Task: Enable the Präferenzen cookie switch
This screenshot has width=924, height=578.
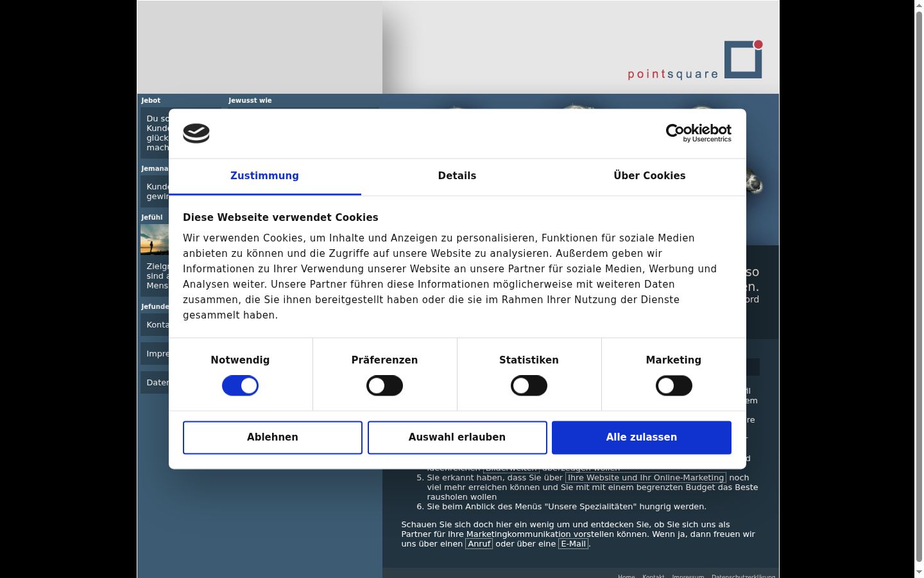Action: 384,386
